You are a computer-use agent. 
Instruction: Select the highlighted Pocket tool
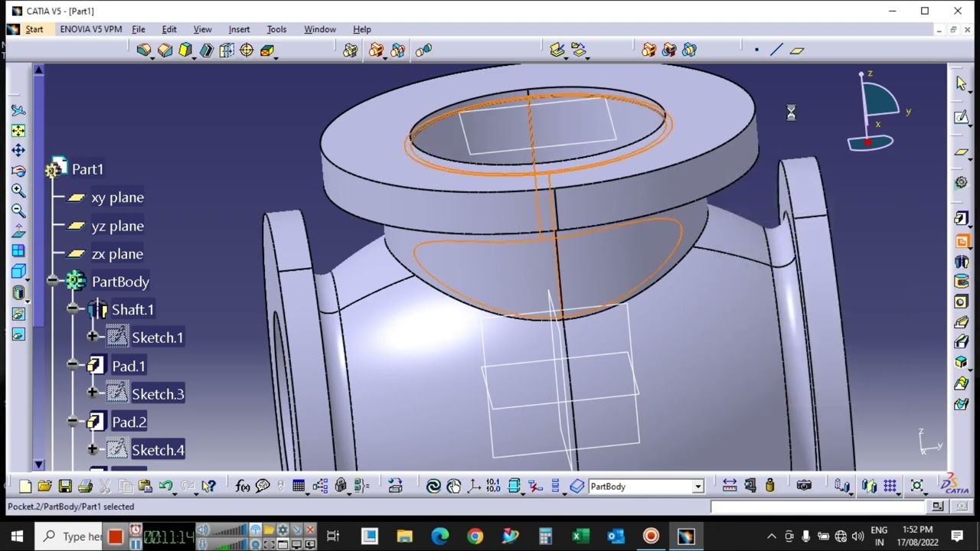tap(962, 241)
